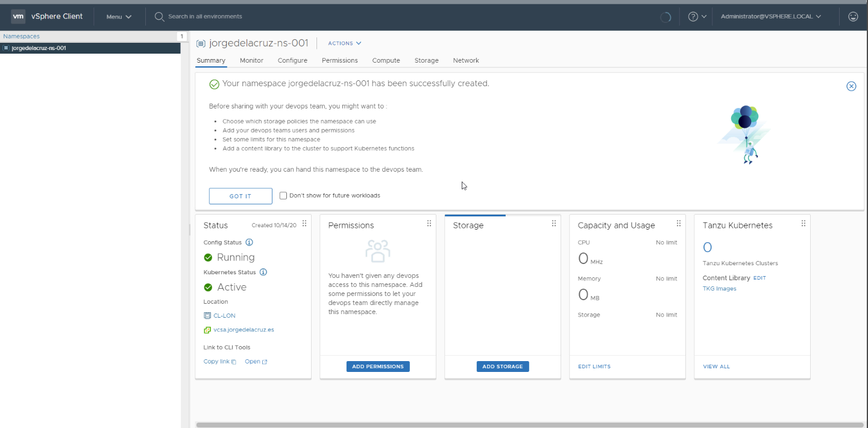Click namespace icon beside the page title
868x428 pixels.
pyautogui.click(x=201, y=43)
